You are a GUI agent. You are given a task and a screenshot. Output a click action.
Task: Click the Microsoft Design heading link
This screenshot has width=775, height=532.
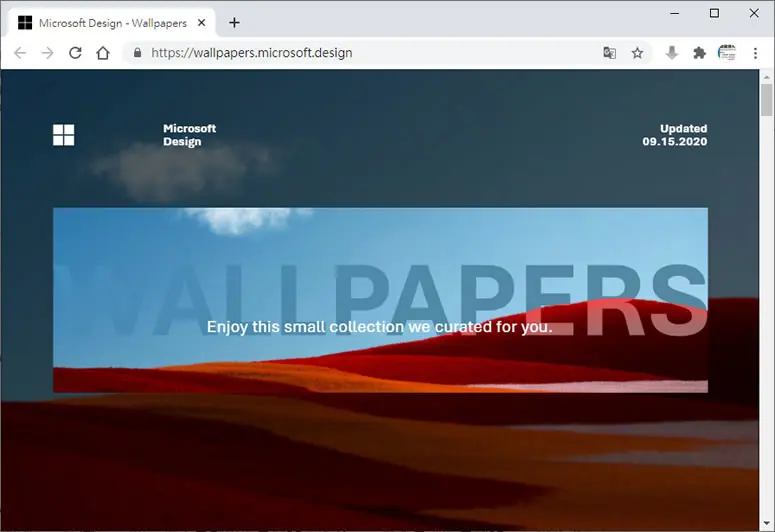pyautogui.click(x=189, y=135)
